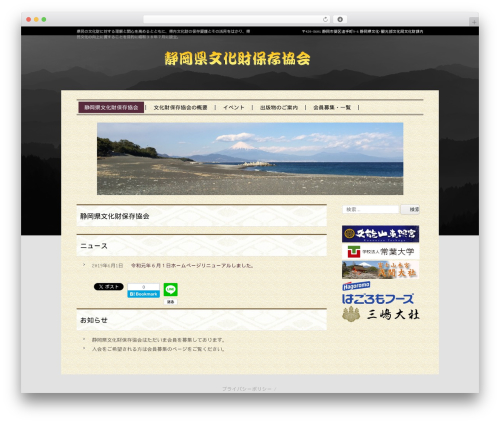This screenshot has height=423, width=500.
Task: Click the round extension icon beside address bar
Action: pos(340,19)
